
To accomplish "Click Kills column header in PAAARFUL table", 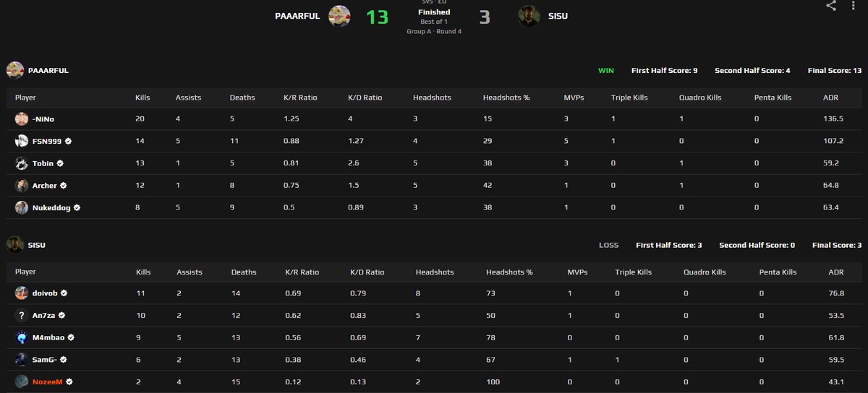I will click(x=142, y=98).
